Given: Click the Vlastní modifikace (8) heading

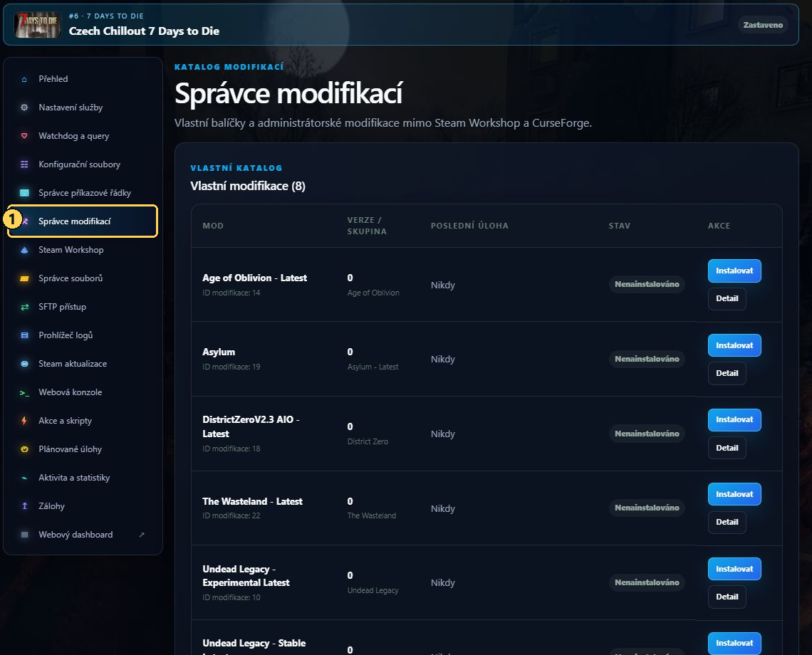Looking at the screenshot, I should coord(248,186).
